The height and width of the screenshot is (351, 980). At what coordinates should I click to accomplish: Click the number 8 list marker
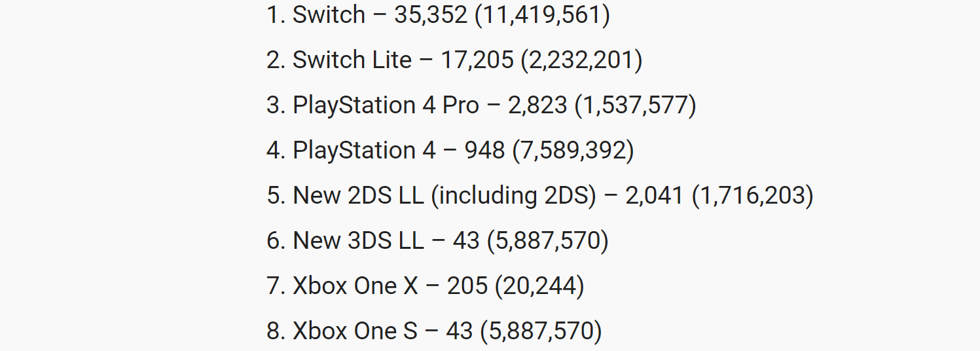point(275,331)
